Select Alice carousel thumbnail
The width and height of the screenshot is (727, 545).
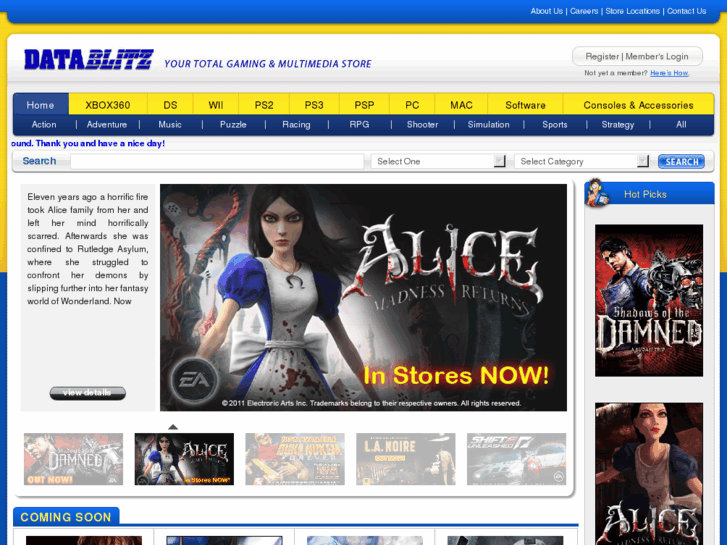point(184,459)
